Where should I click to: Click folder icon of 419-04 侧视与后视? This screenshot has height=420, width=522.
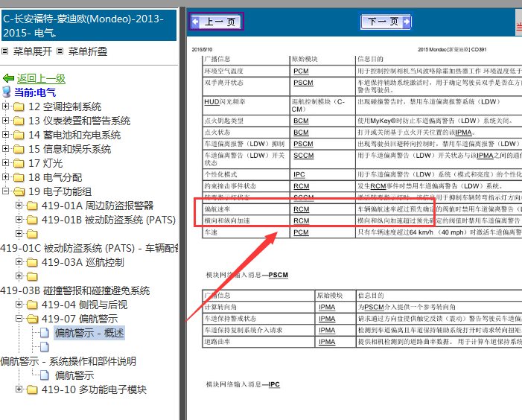tap(32, 305)
